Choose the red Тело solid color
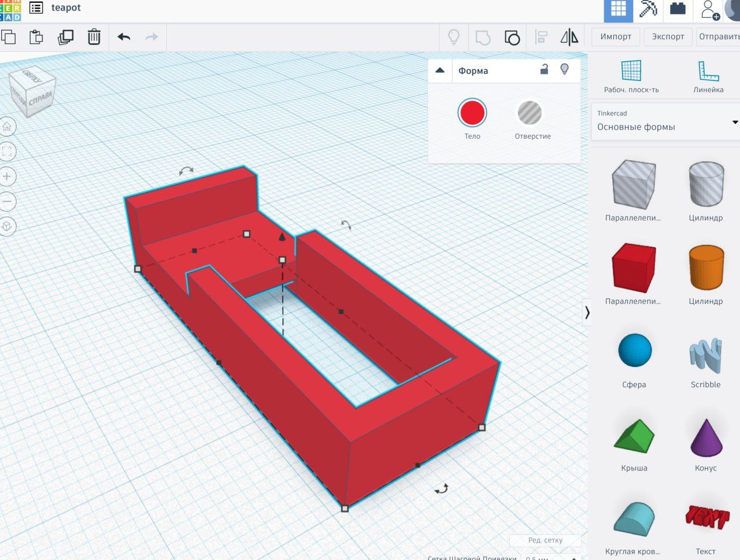 click(x=472, y=113)
